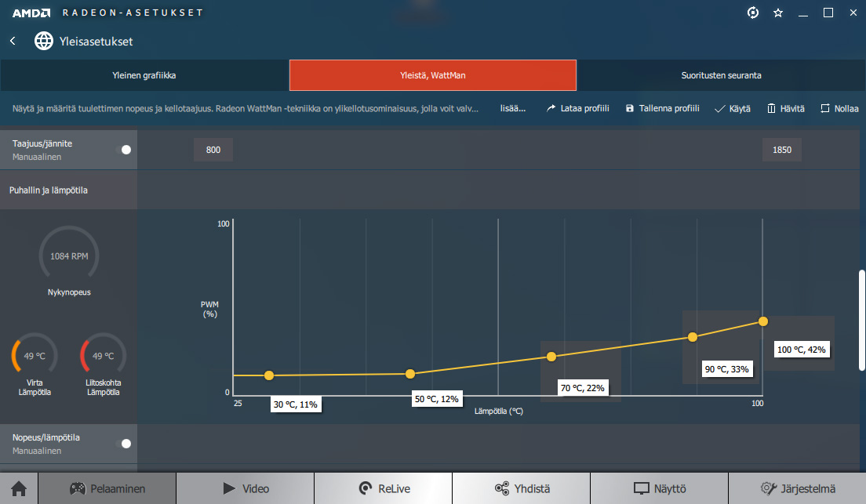Image resolution: width=866 pixels, height=504 pixels.
Task: Click the Järjestelmä gear icon
Action: click(768, 488)
